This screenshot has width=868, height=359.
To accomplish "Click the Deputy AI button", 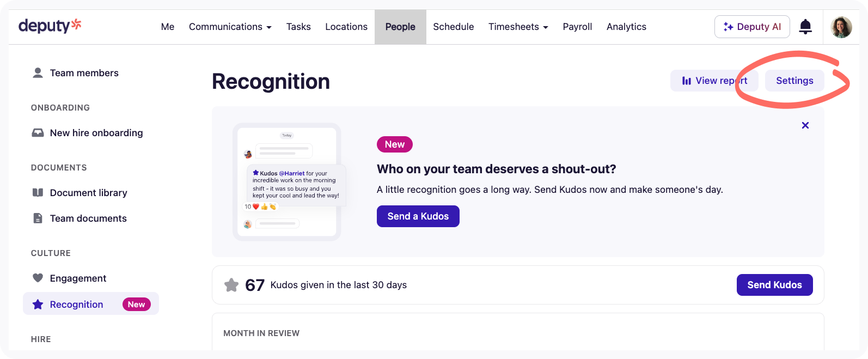I will tap(752, 27).
